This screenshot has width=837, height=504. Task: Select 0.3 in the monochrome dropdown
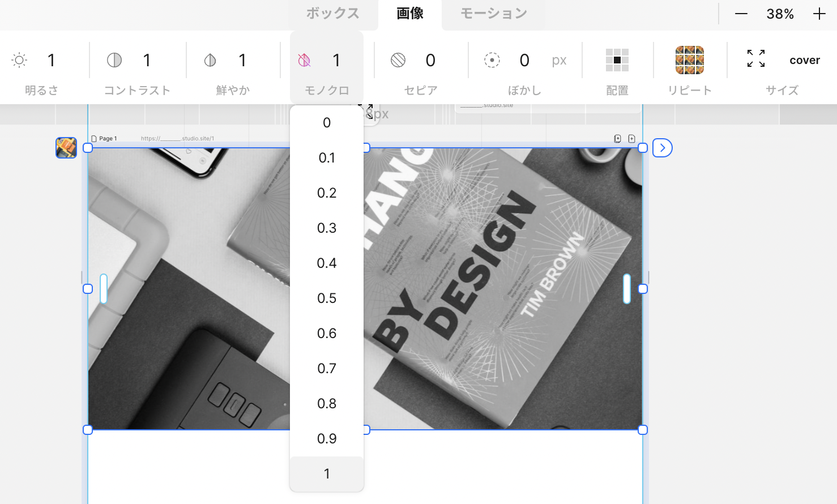(x=327, y=228)
